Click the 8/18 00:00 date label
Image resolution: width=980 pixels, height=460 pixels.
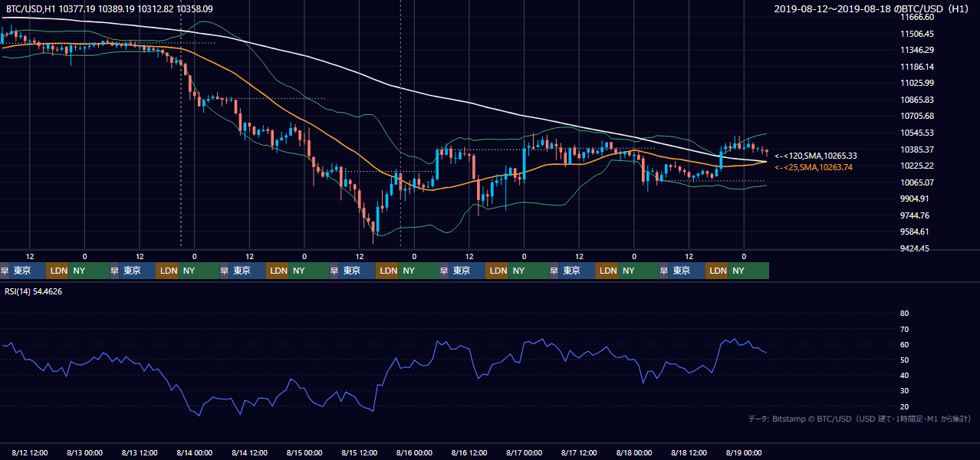[634, 452]
